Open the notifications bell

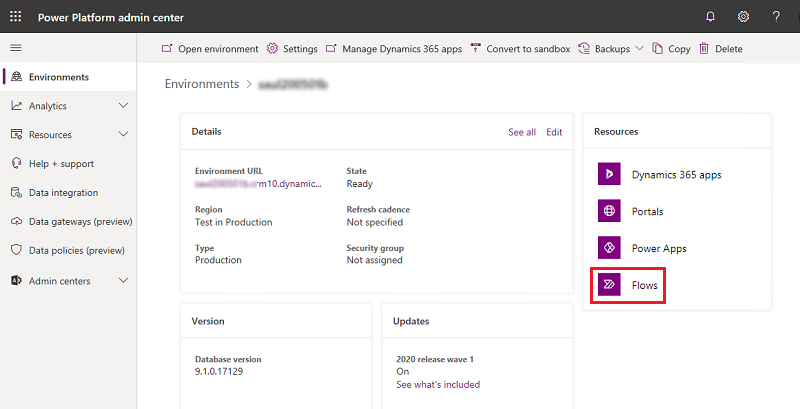[x=710, y=17]
